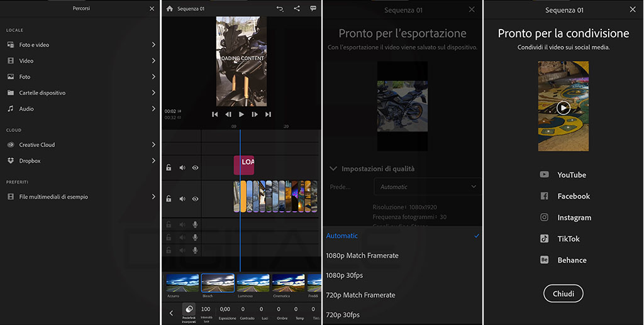The height and width of the screenshot is (325, 644).
Task: Step forward one frame
Action: point(255,114)
